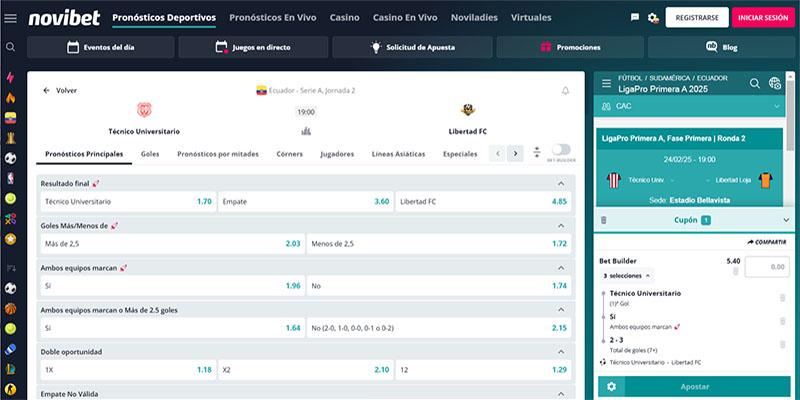Viewport: 800px width, 400px height.
Task: Open the Virtuales tab
Action: (x=531, y=18)
